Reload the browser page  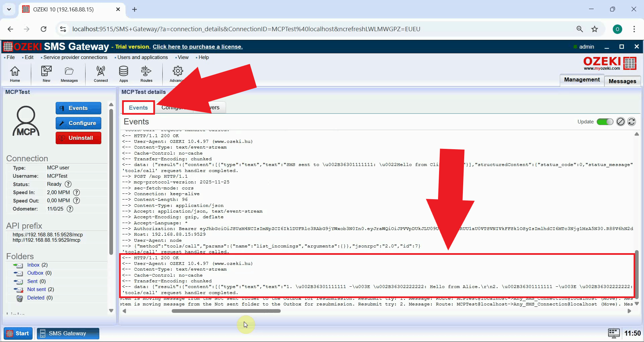(44, 29)
